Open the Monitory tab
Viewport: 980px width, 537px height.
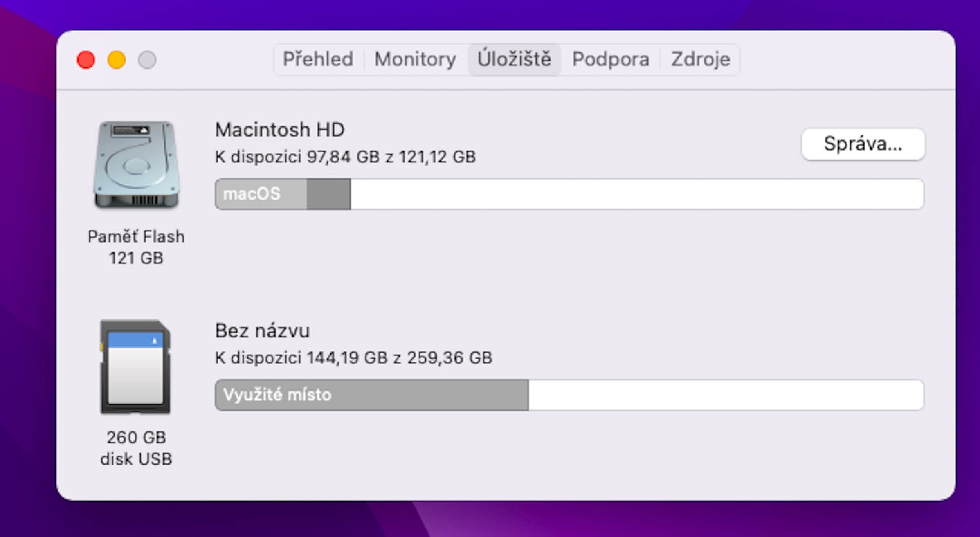click(415, 60)
